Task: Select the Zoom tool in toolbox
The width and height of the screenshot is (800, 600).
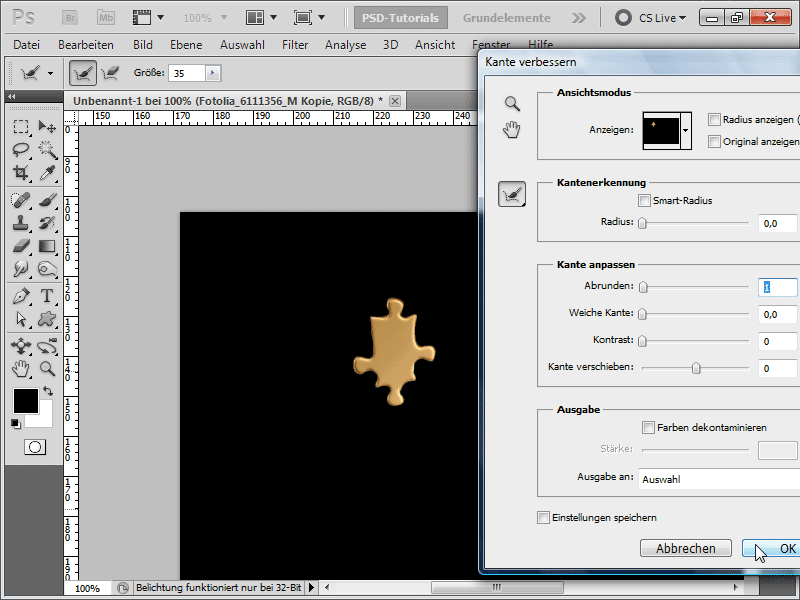Action: [47, 369]
